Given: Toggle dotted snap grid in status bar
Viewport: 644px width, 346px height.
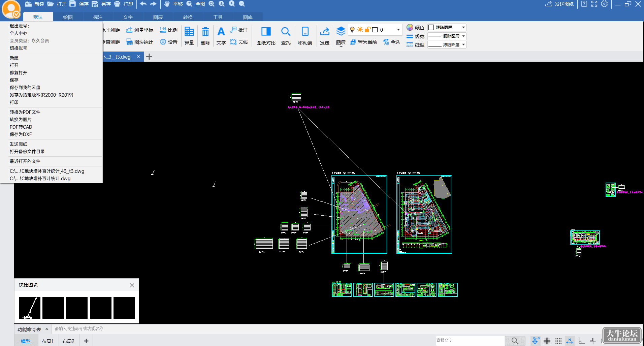Looking at the screenshot, I should click(x=558, y=341).
